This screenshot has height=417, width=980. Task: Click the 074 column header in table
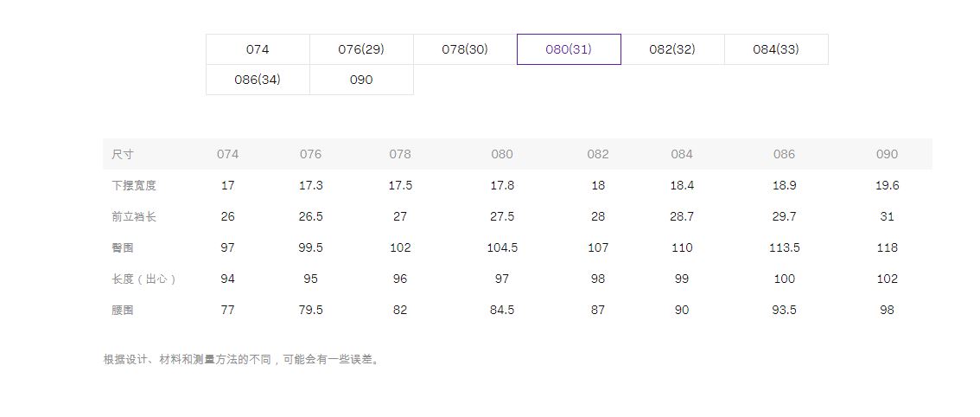point(227,154)
